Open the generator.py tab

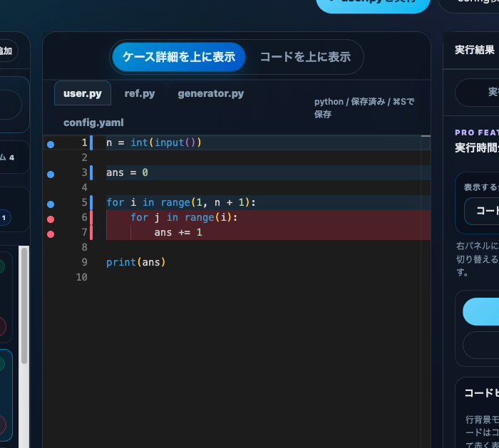[211, 93]
